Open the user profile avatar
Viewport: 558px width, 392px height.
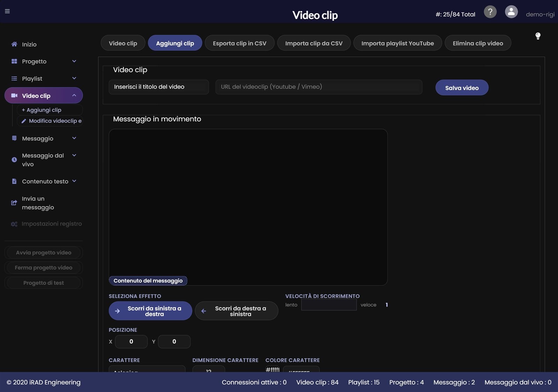pyautogui.click(x=511, y=12)
